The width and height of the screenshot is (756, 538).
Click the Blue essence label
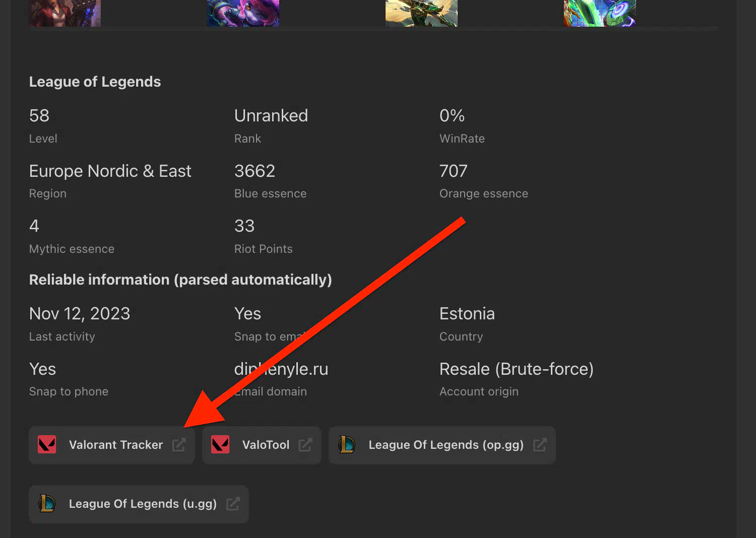point(270,194)
